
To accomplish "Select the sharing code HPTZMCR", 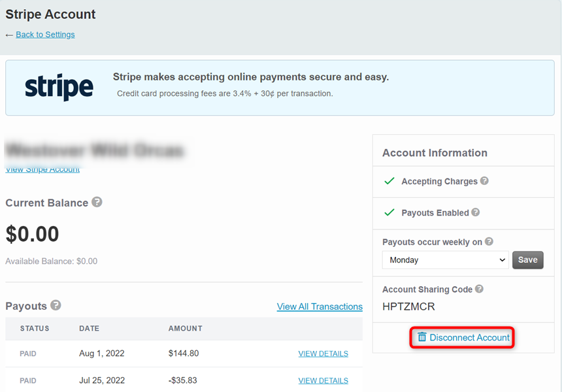I will [x=408, y=306].
